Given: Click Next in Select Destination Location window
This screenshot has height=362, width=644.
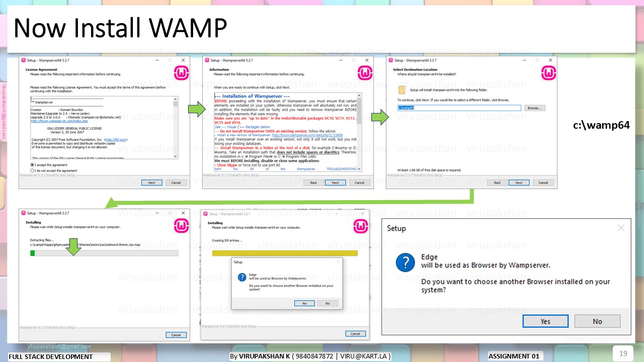Looking at the screenshot, I should pyautogui.click(x=519, y=183).
